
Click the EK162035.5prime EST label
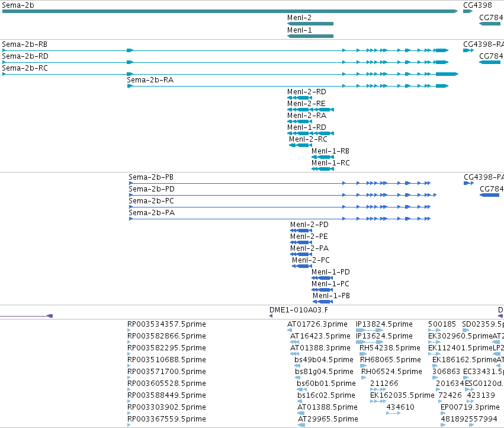(402, 395)
